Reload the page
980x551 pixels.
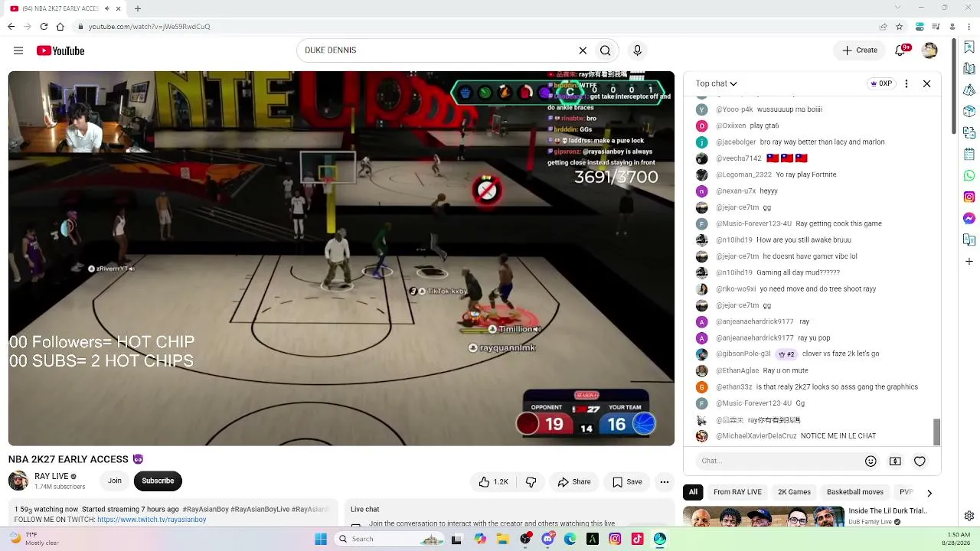(44, 27)
